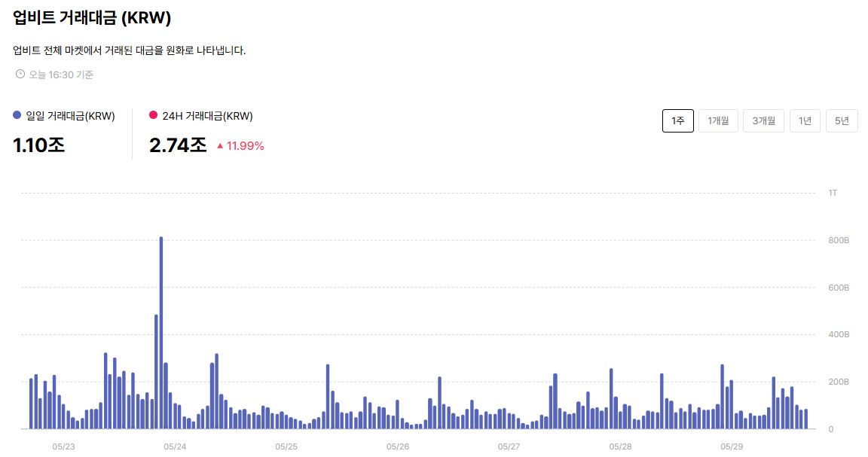The width and height of the screenshot is (868, 457).
Task: Switch to the 3개월 range
Action: pos(763,120)
